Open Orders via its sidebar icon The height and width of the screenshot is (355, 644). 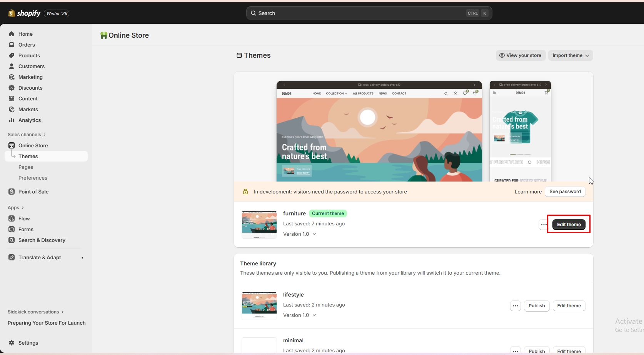pyautogui.click(x=12, y=45)
